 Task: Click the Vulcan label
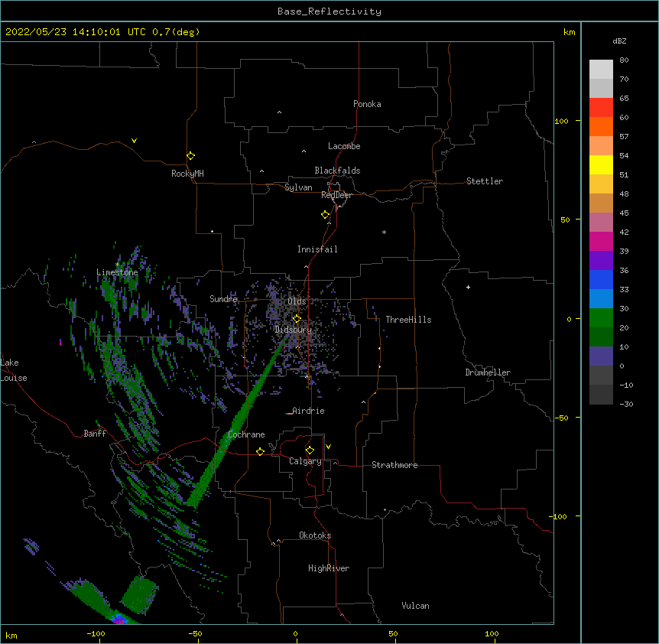pyautogui.click(x=415, y=606)
